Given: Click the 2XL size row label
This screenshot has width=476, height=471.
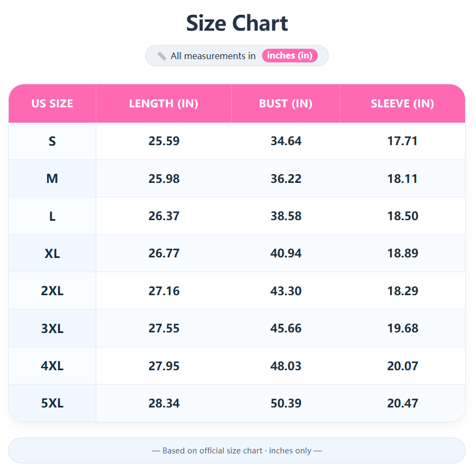Looking at the screenshot, I should click(x=52, y=291).
